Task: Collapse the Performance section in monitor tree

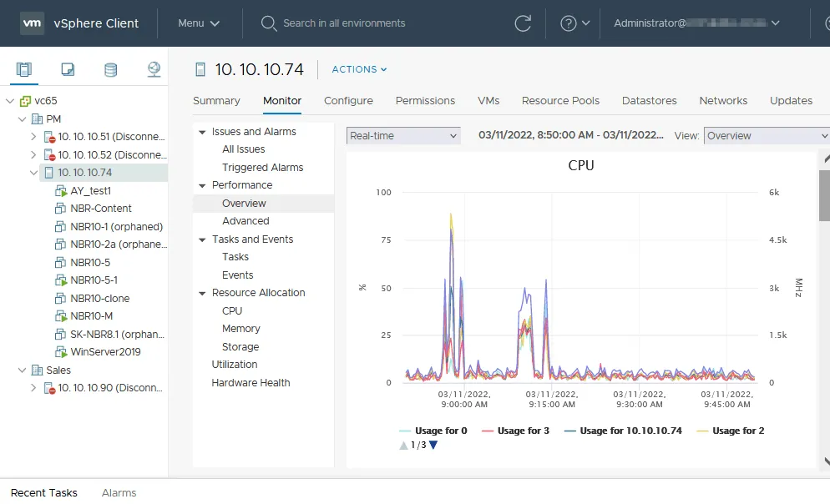Action: click(x=202, y=185)
